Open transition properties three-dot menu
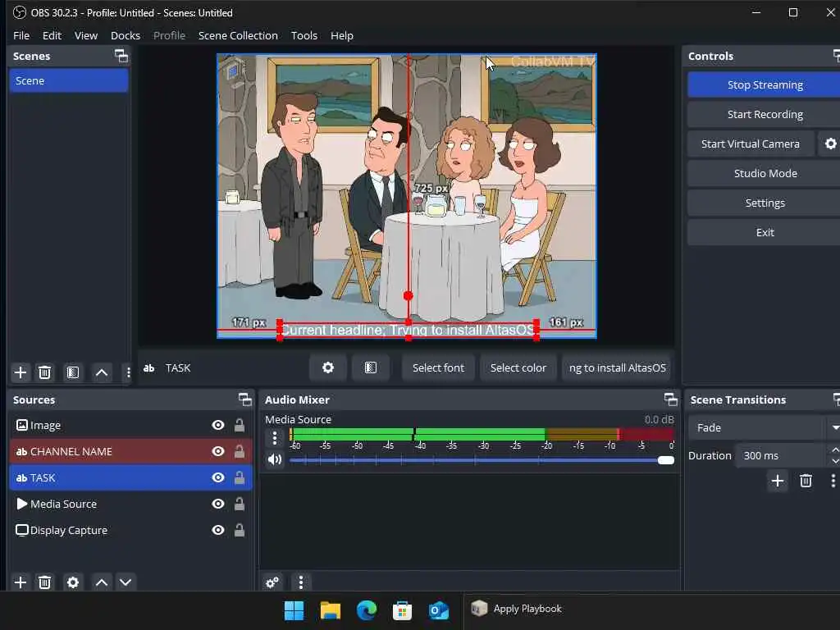840x630 pixels. (833, 481)
